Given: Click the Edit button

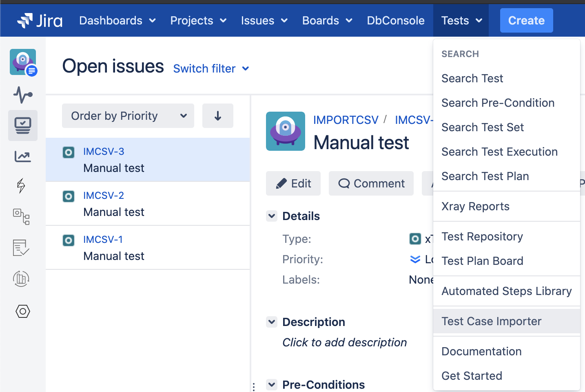Looking at the screenshot, I should click(x=293, y=183).
